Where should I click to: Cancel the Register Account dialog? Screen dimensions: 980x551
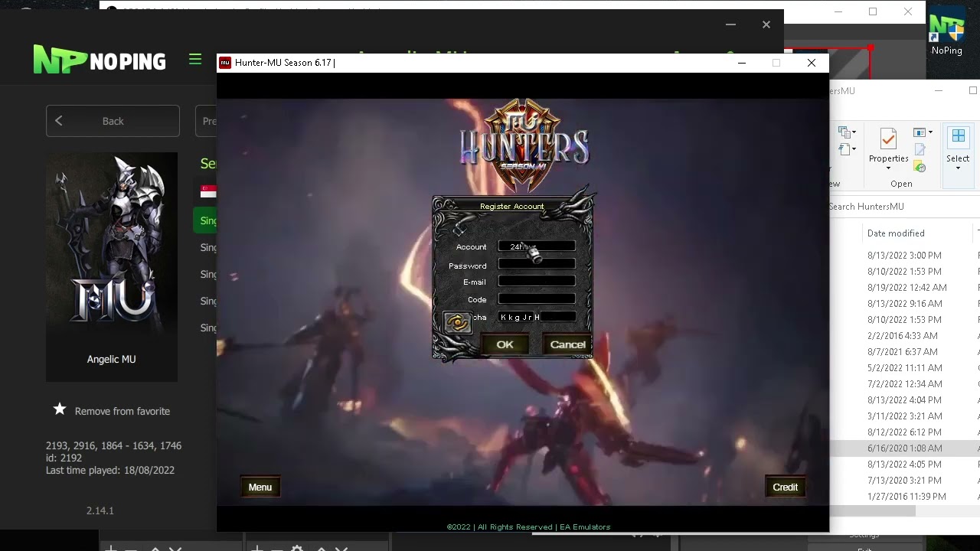point(567,344)
